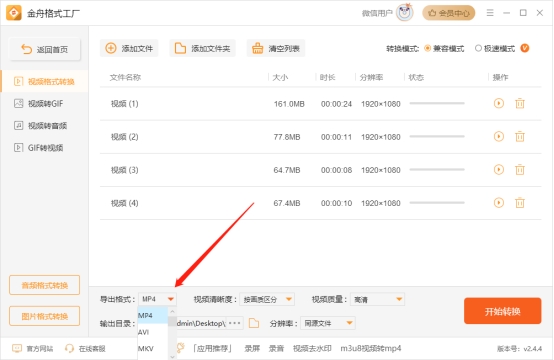Open 视频清晰度 dropdown
Image resolution: width=554 pixels, height=360 pixels.
click(x=267, y=299)
